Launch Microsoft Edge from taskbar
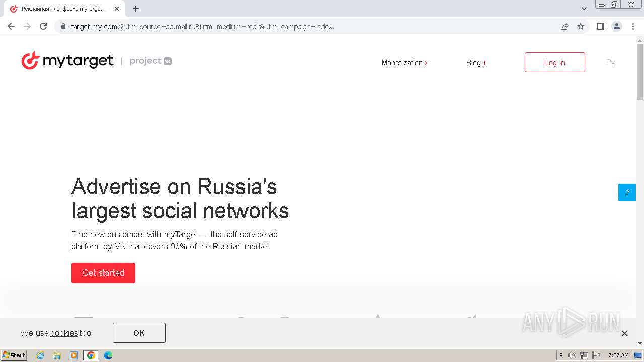Screen dimensions: 644x362 pyautogui.click(x=108, y=355)
